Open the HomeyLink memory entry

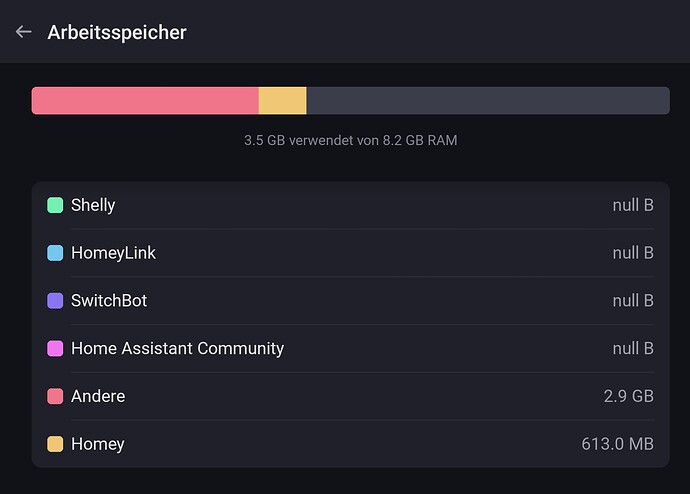tap(113, 253)
